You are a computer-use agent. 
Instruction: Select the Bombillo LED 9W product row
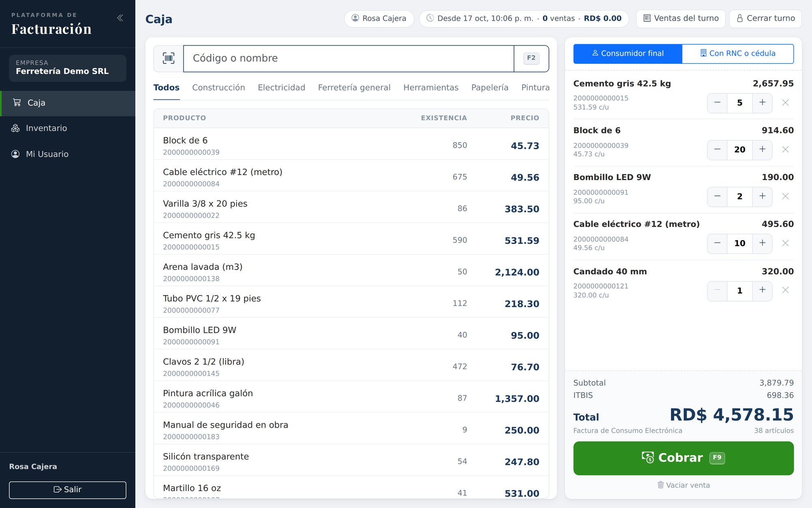pos(351,334)
